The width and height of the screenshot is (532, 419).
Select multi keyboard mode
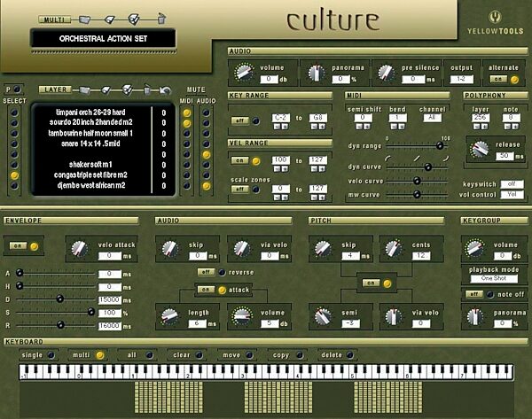click(88, 355)
